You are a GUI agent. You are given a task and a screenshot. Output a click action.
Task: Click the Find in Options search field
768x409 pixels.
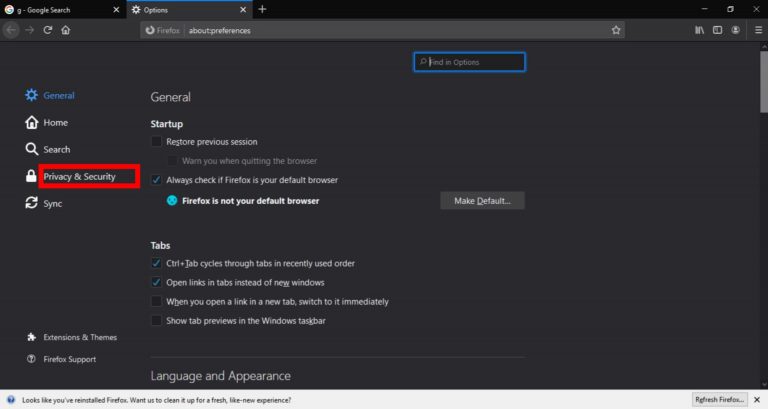[470, 62]
